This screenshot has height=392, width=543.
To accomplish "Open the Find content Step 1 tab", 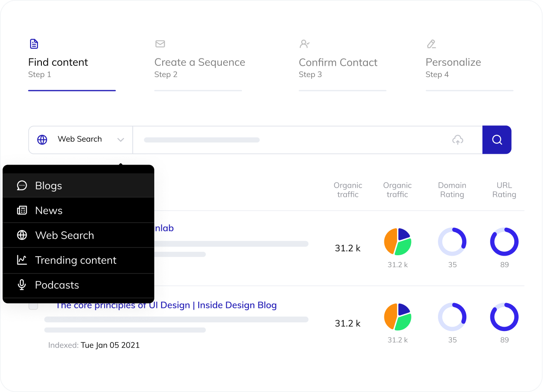I will pyautogui.click(x=72, y=65).
